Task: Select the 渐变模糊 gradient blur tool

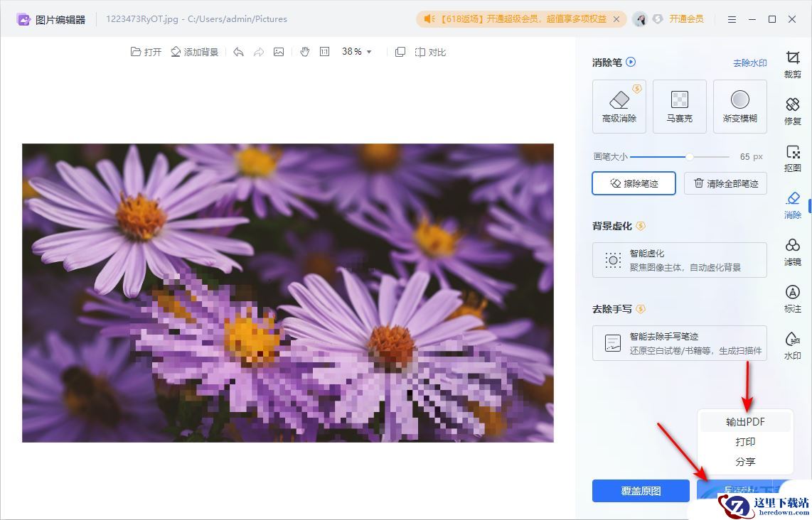Action: 740,107
